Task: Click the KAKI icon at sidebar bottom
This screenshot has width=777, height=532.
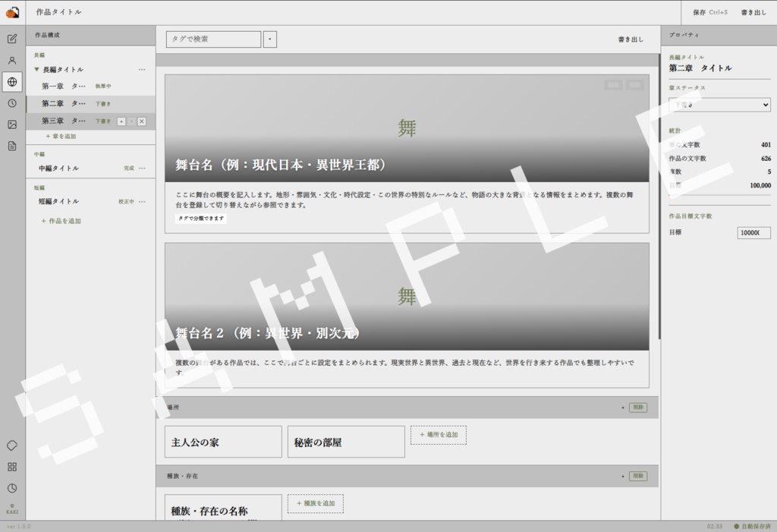Action: (12, 509)
